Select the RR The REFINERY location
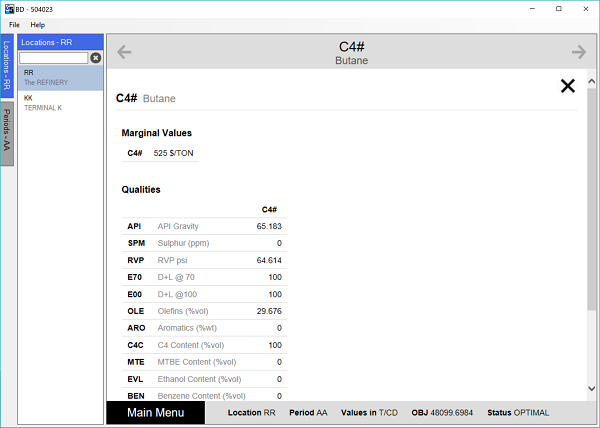This screenshot has width=600, height=428. pyautogui.click(x=60, y=77)
